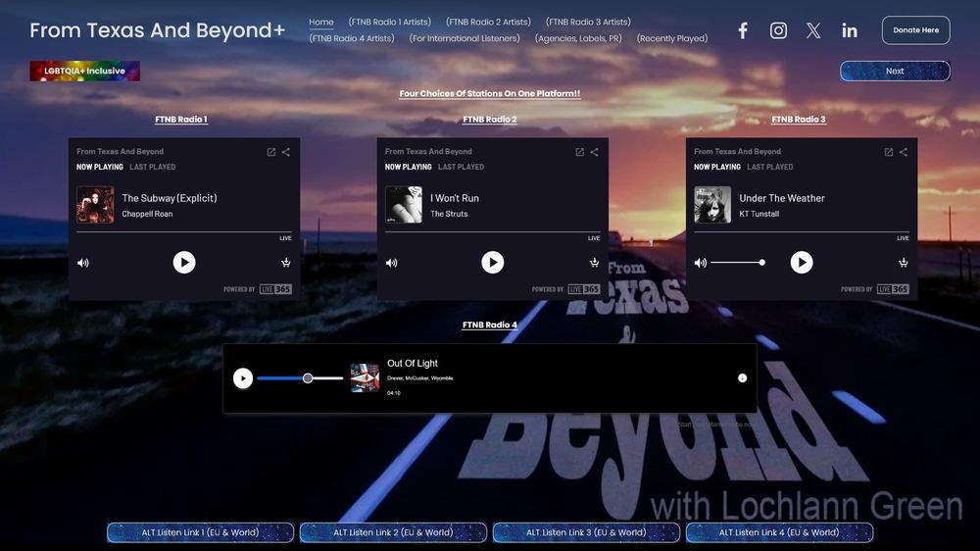Switch to Last Played tab in Radio 2
The height and width of the screenshot is (551, 980).
462,167
